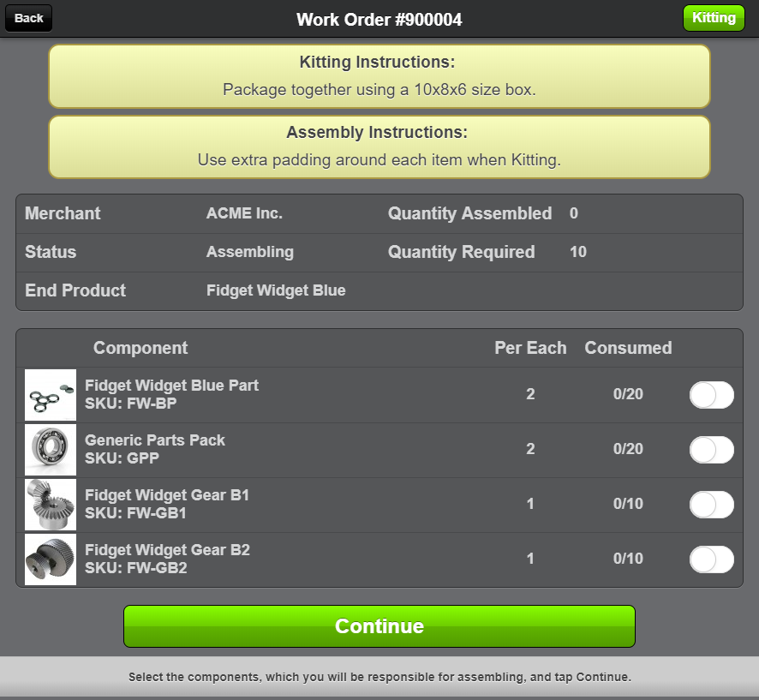The image size is (759, 700).
Task: Open the Fidget Widget Blue Part thumbnail
Action: click(51, 395)
